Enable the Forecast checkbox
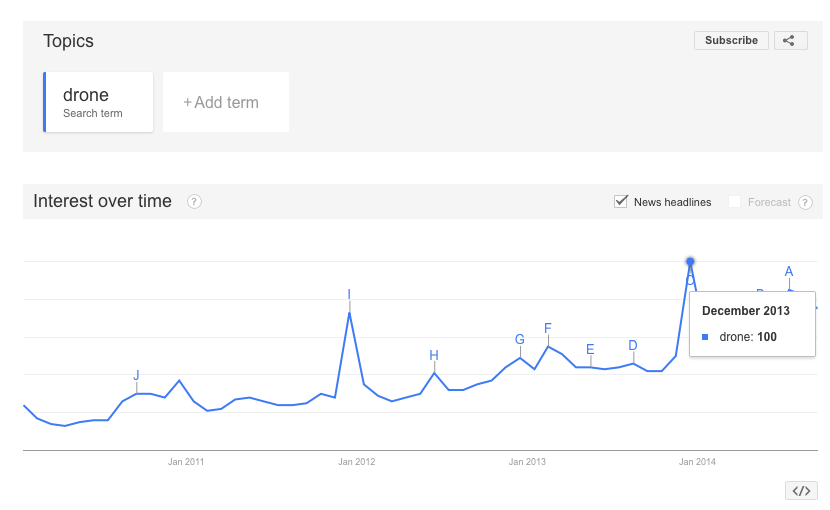Image resolution: width=830 pixels, height=510 pixels. (734, 202)
